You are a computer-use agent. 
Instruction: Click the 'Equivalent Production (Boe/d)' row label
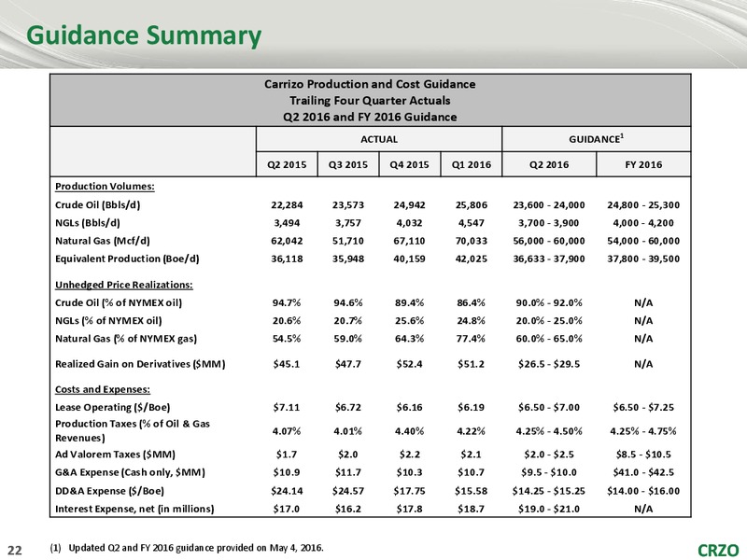[x=127, y=259]
